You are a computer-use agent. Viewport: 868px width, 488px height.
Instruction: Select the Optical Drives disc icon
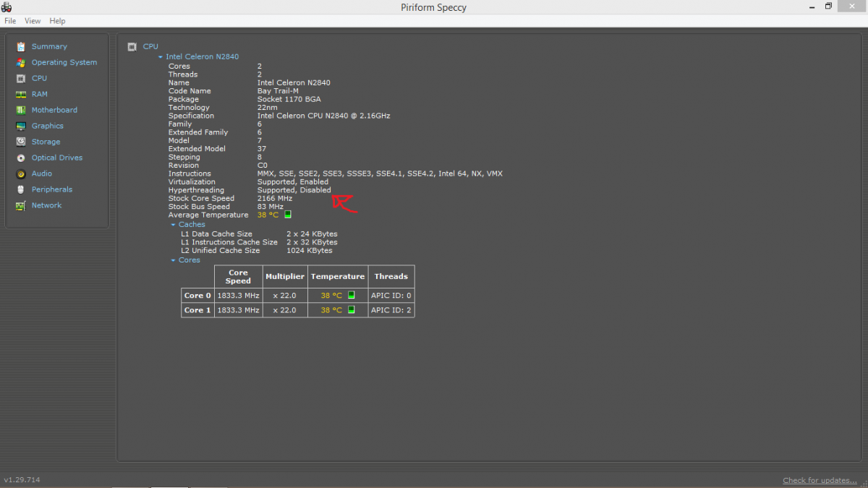point(20,158)
